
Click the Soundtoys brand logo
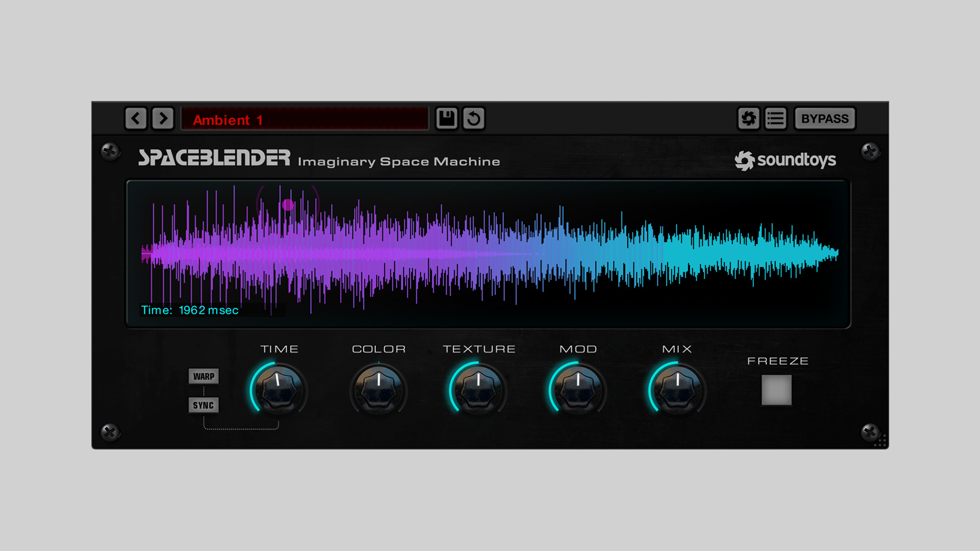coord(785,160)
